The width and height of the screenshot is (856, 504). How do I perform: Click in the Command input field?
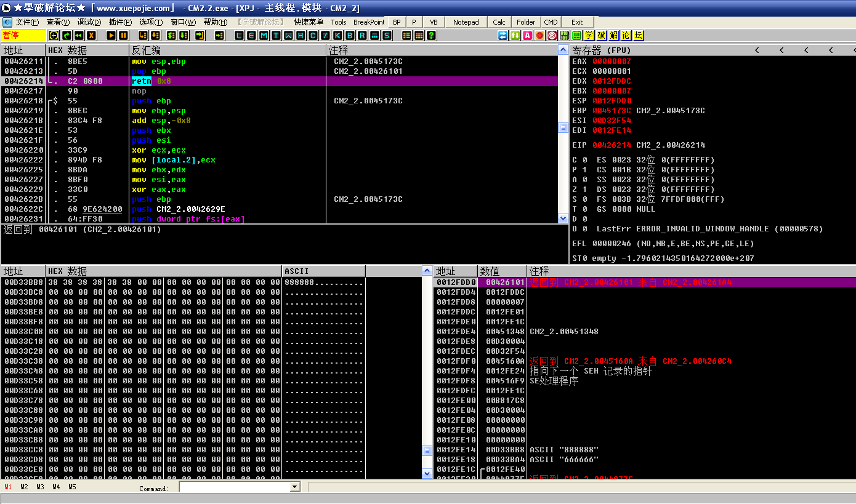(x=234, y=487)
